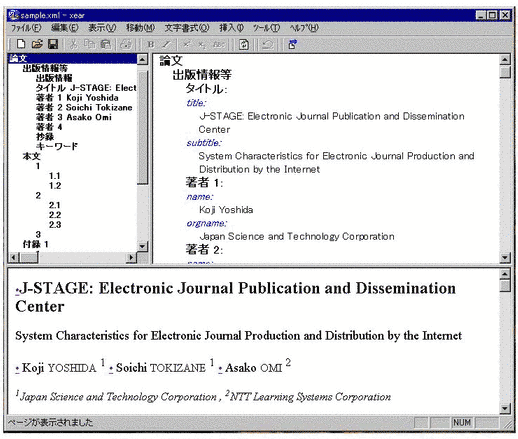Click the tree panel scroll-right arrow

point(131,257)
